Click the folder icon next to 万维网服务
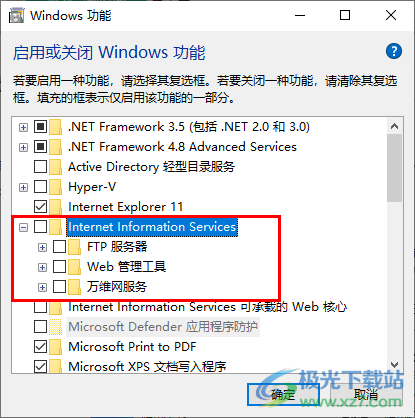 74,287
